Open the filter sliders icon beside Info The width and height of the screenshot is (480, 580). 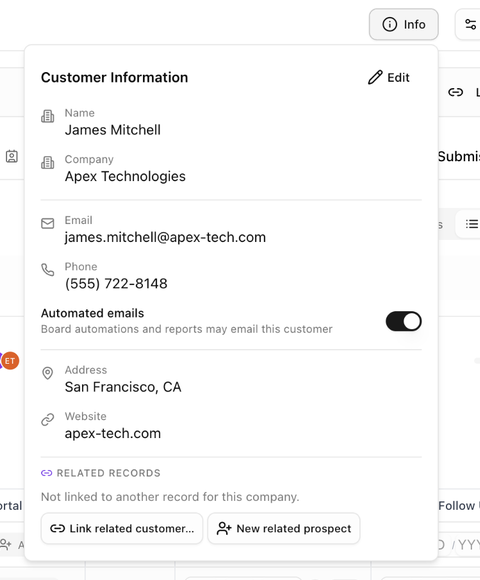click(470, 24)
